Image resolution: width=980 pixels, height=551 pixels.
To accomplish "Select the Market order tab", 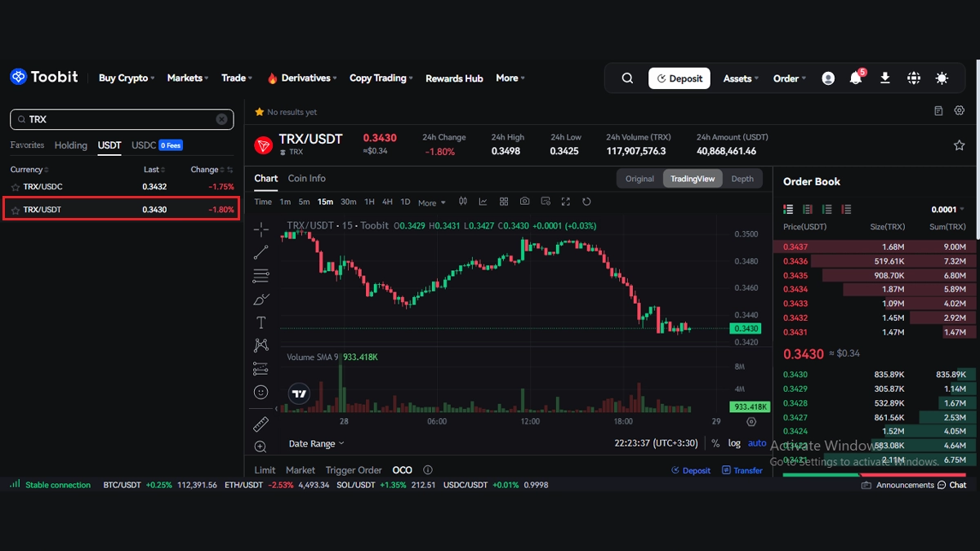I will (301, 470).
